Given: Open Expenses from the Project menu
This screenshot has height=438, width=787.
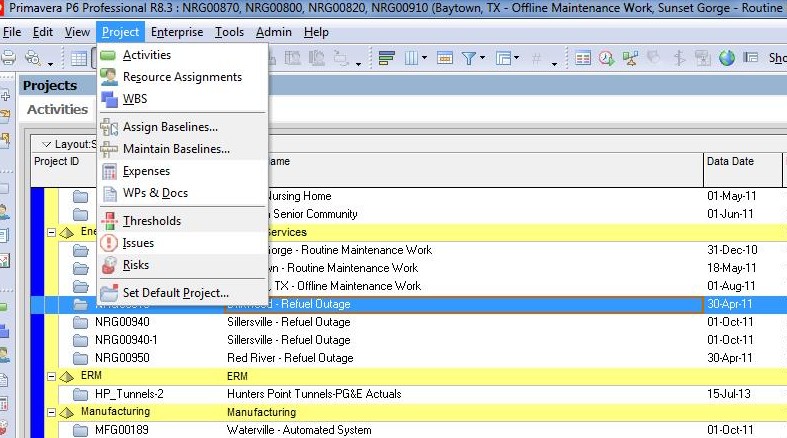Looking at the screenshot, I should click(x=146, y=171).
